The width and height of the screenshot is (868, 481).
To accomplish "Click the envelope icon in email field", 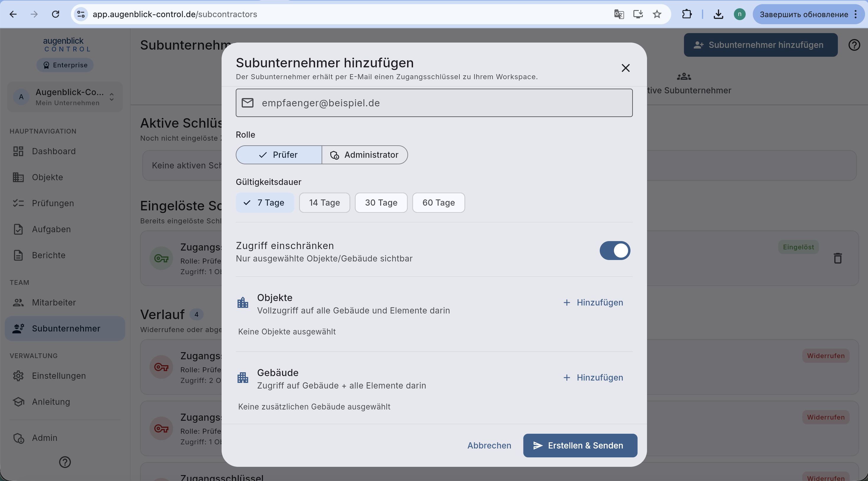I will [248, 103].
